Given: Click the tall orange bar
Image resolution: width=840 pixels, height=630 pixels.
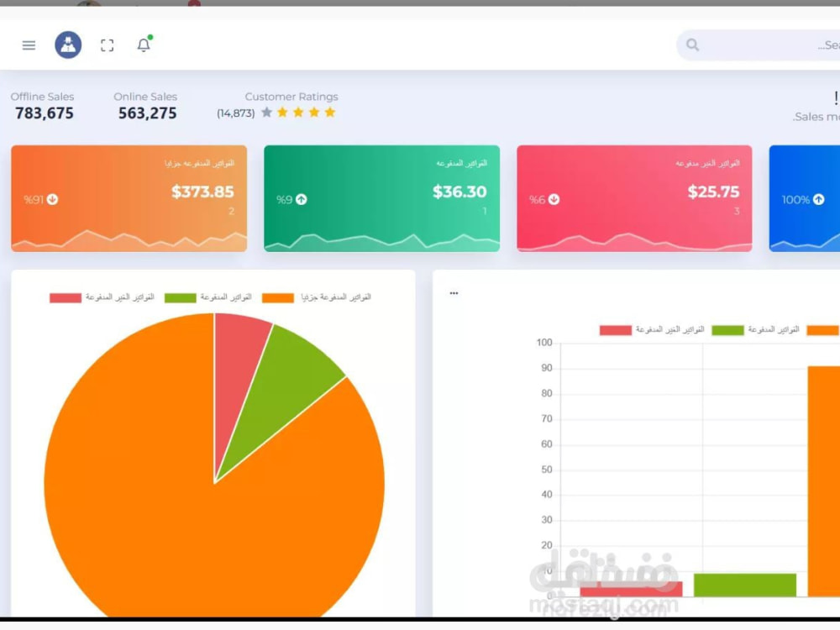Looking at the screenshot, I should (x=824, y=481).
